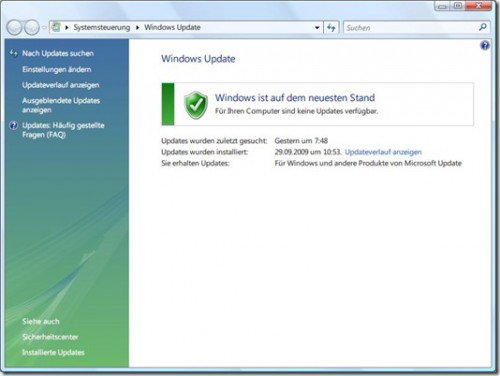Open the address bar history dropdown
Image resolution: width=500 pixels, height=376 pixels.
pos(317,28)
